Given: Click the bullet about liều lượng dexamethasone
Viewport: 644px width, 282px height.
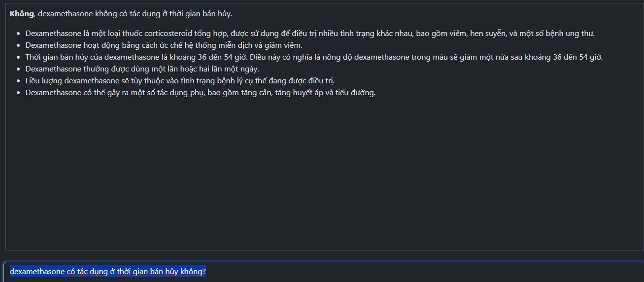Looking at the screenshot, I should point(180,81).
